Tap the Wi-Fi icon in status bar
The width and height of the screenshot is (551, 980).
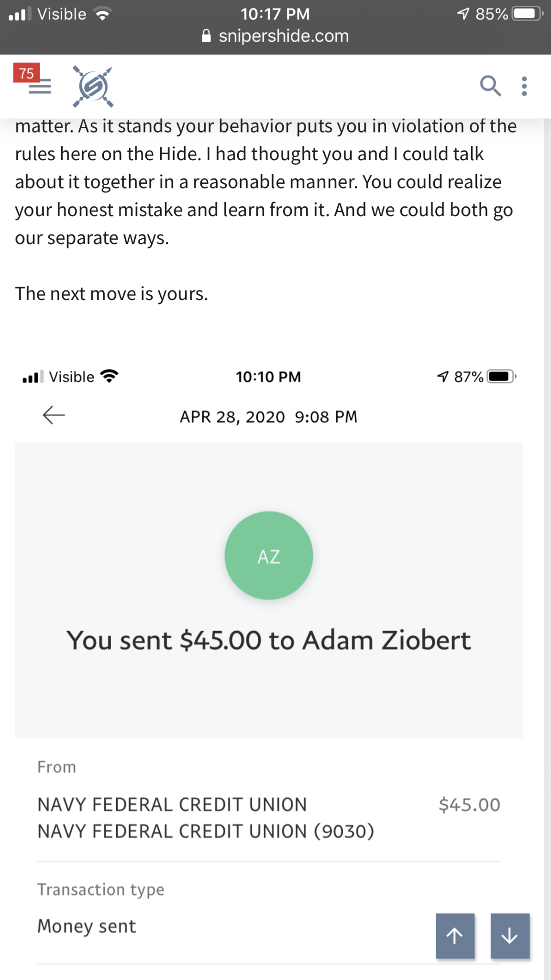(102, 14)
